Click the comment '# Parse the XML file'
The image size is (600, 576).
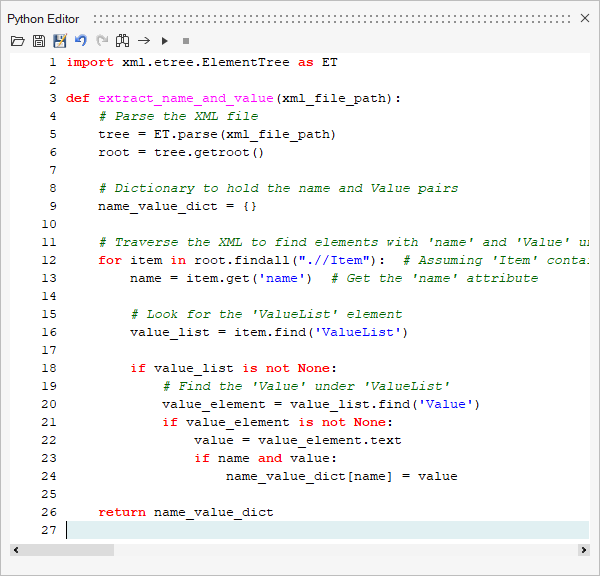[178, 116]
